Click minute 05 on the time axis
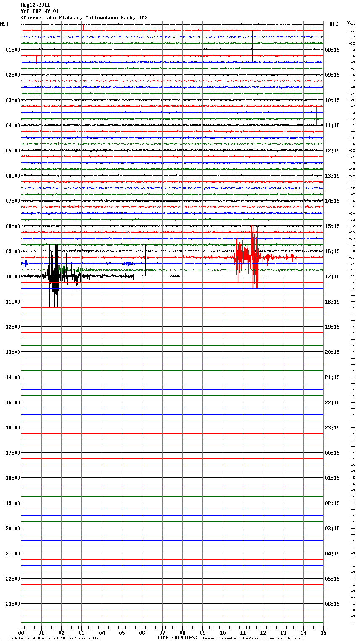This screenshot has height=644, width=357. pyautogui.click(x=122, y=633)
